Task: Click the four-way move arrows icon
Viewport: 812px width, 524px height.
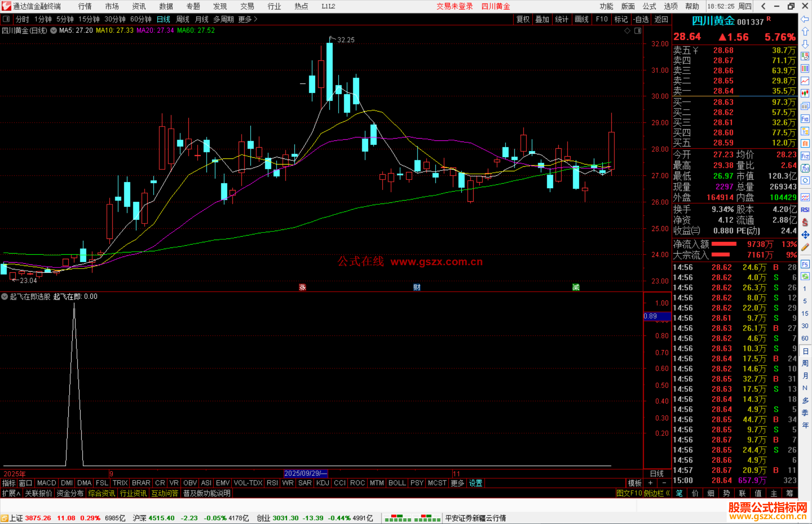Action: point(805,235)
